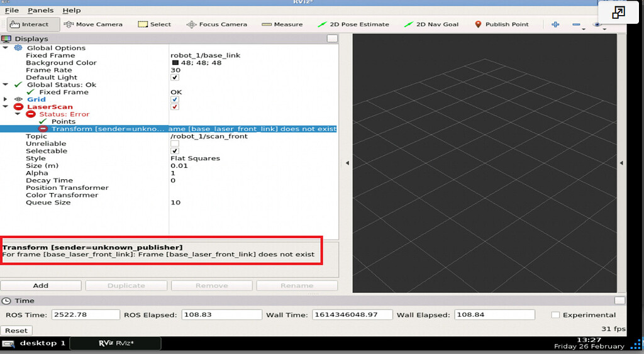This screenshot has height=354, width=644.
Task: Activate 2D Nav Goal tool
Action: 431,25
